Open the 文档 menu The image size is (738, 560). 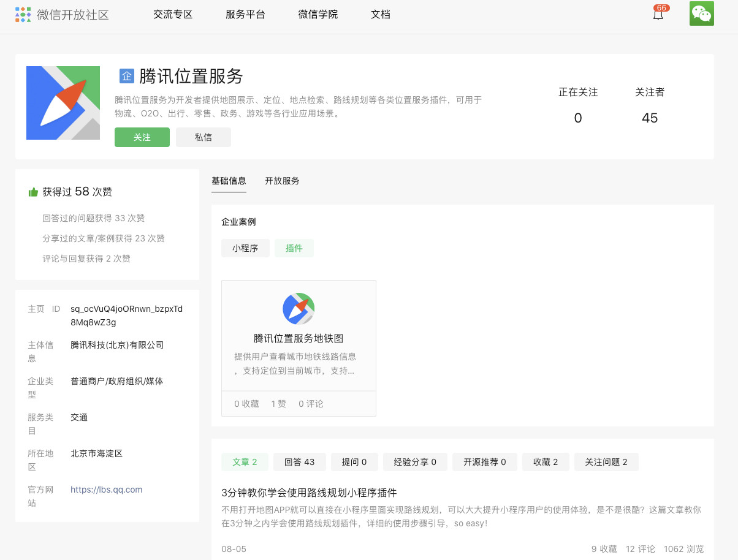click(x=381, y=14)
